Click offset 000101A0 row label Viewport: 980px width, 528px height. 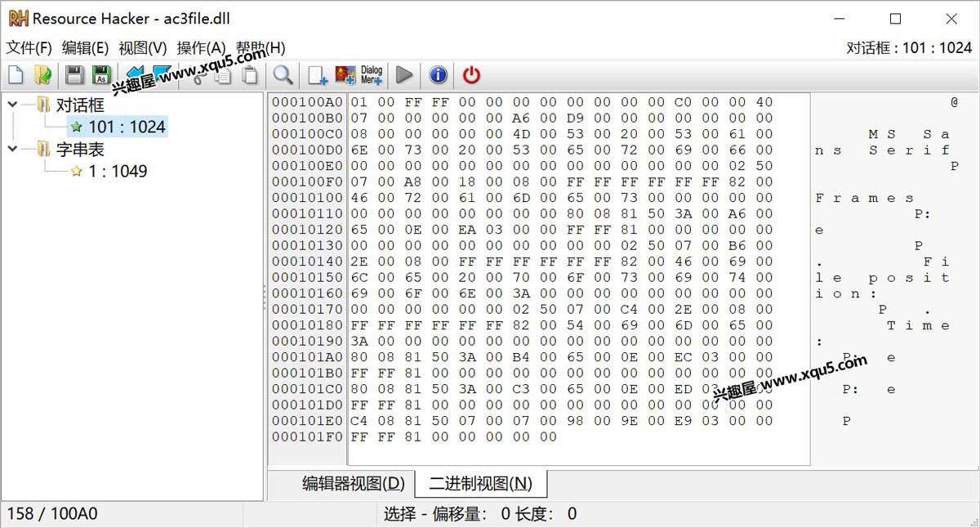pos(308,357)
